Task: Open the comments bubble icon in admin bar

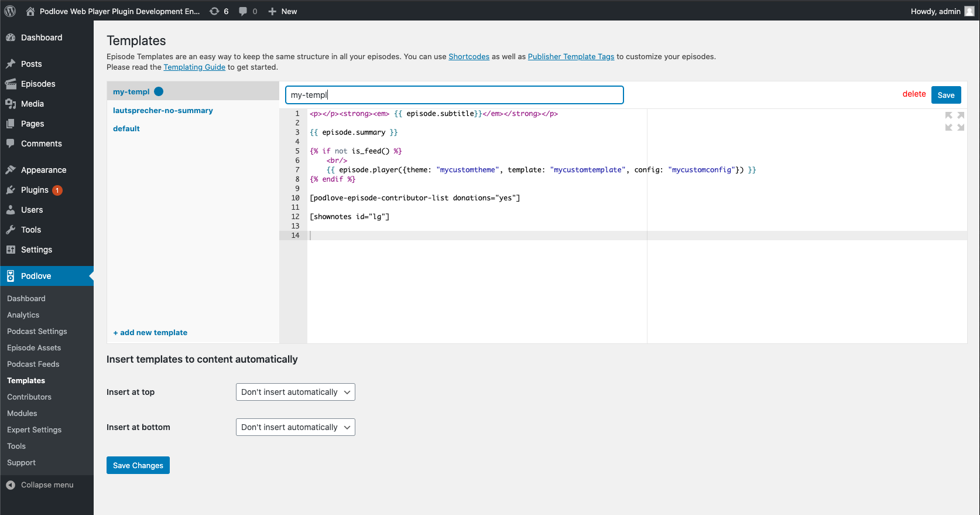Action: (243, 11)
